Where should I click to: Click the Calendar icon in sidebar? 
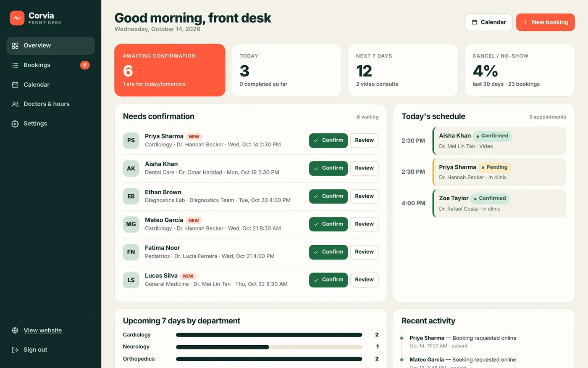(15, 85)
